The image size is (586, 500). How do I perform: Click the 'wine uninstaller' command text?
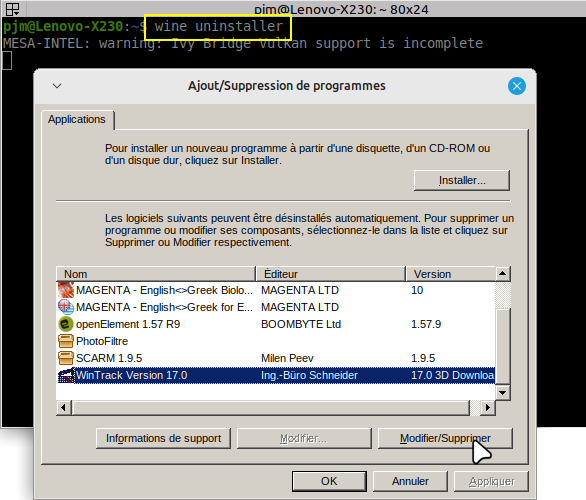(x=219, y=26)
